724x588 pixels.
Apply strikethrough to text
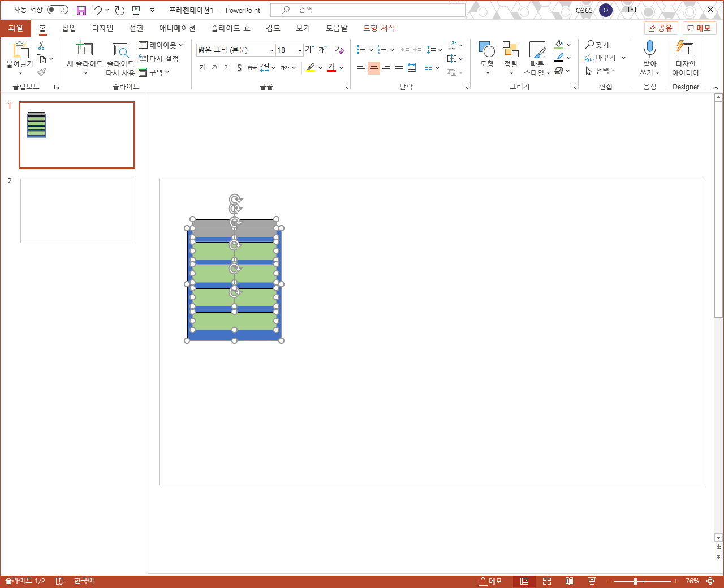pyautogui.click(x=252, y=68)
